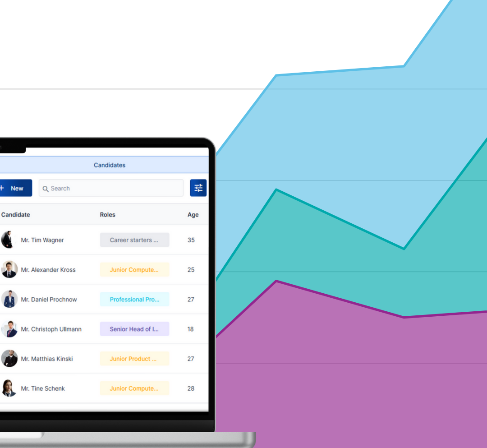
Task: Sort by the Age column header
Action: coord(193,215)
